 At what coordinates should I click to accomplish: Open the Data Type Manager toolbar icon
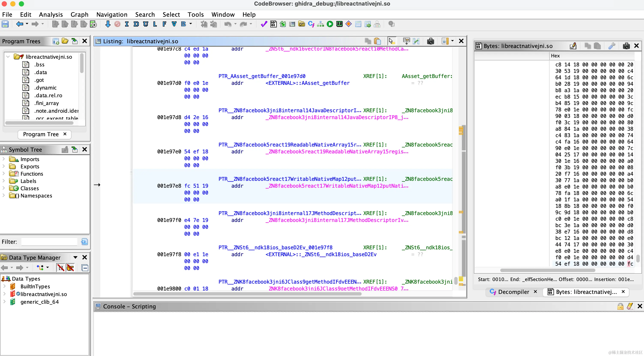point(302,24)
